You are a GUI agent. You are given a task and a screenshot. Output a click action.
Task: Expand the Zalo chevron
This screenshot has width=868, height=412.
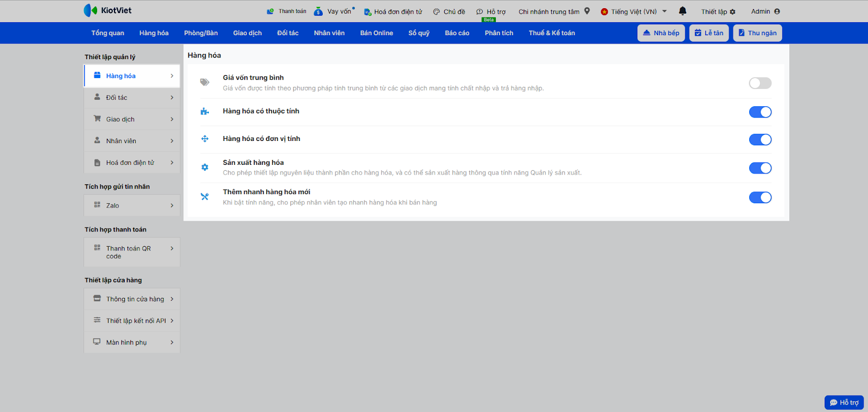[x=172, y=205]
